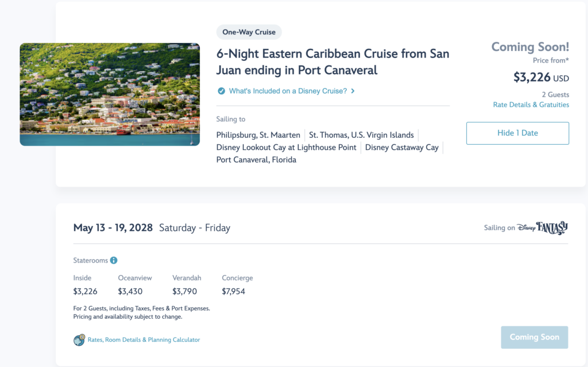Screen dimensions: 588x367
Task: Click the blue checkmark icon beside What's Included
Action: pos(221,91)
